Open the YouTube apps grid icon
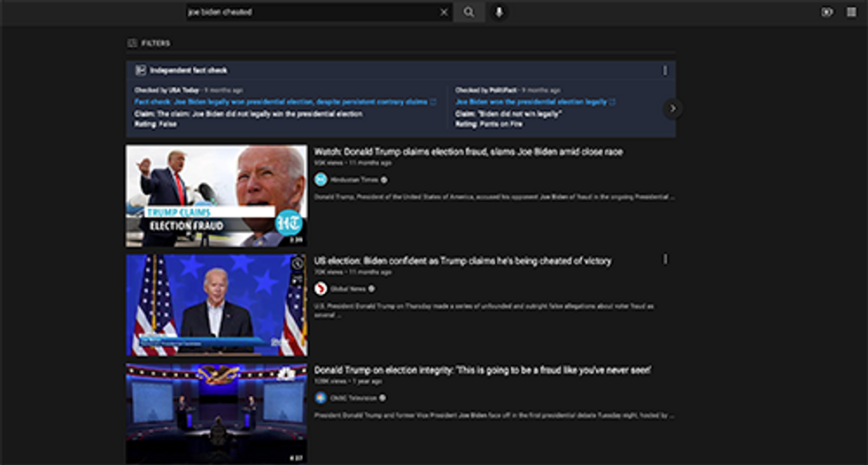Viewport: 868px width, 465px height. click(x=851, y=12)
